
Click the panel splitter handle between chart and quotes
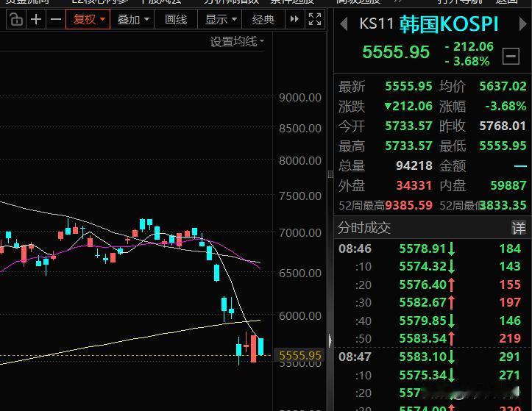(330, 174)
